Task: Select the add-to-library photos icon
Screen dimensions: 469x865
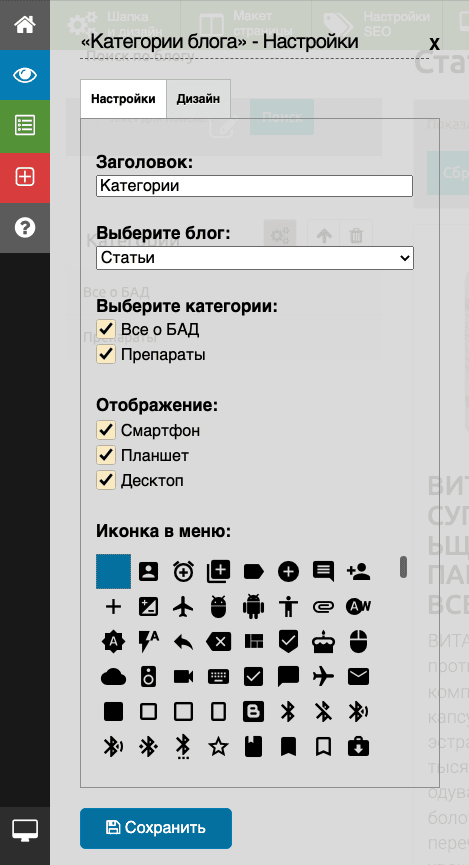Action: pyautogui.click(x=218, y=572)
